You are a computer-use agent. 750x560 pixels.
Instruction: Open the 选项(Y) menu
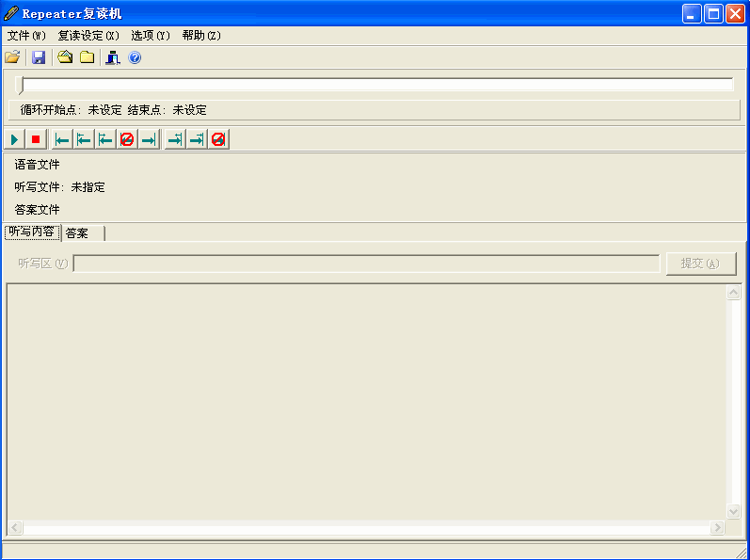pos(151,36)
